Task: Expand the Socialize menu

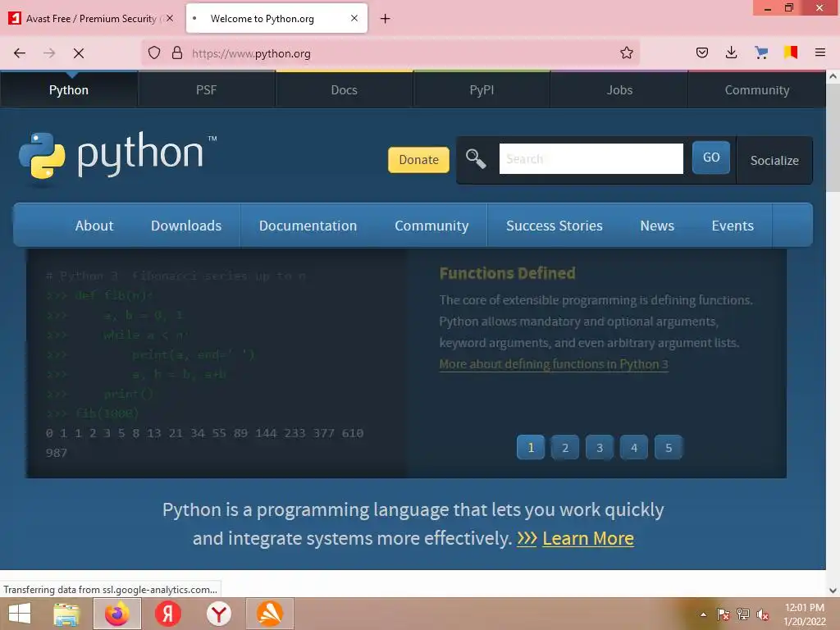Action: 774,160
